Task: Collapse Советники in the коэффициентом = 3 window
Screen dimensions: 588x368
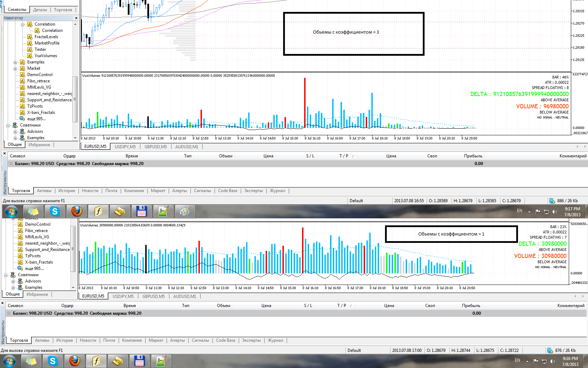Action: tap(8, 125)
